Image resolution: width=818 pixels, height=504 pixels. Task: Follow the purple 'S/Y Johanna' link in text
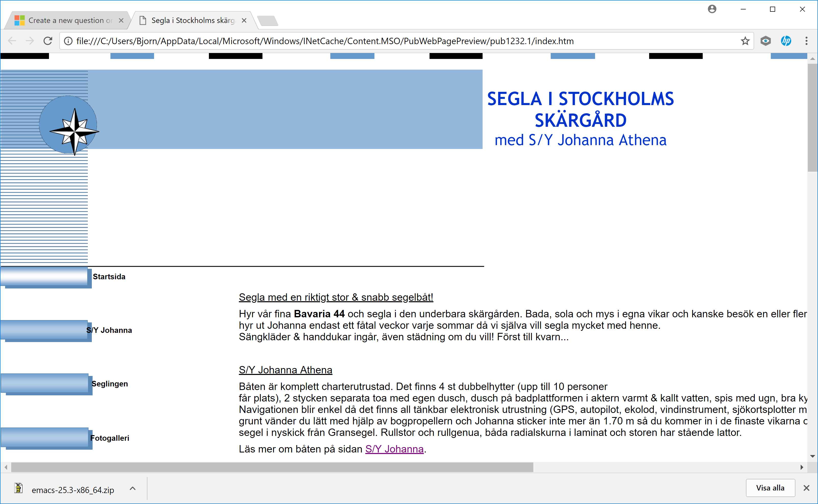(x=394, y=449)
